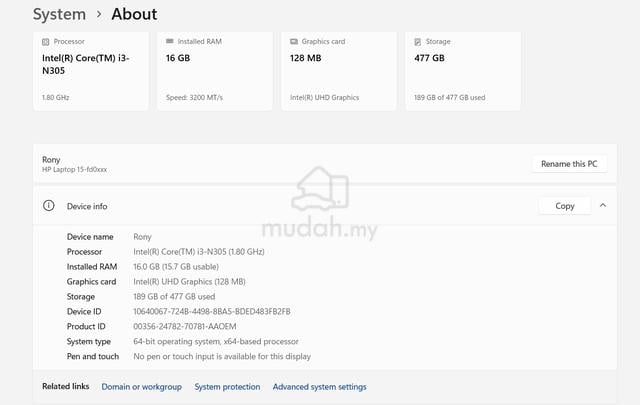Click the About breadcrumb title
The width and height of the screenshot is (640, 405).
(134, 14)
